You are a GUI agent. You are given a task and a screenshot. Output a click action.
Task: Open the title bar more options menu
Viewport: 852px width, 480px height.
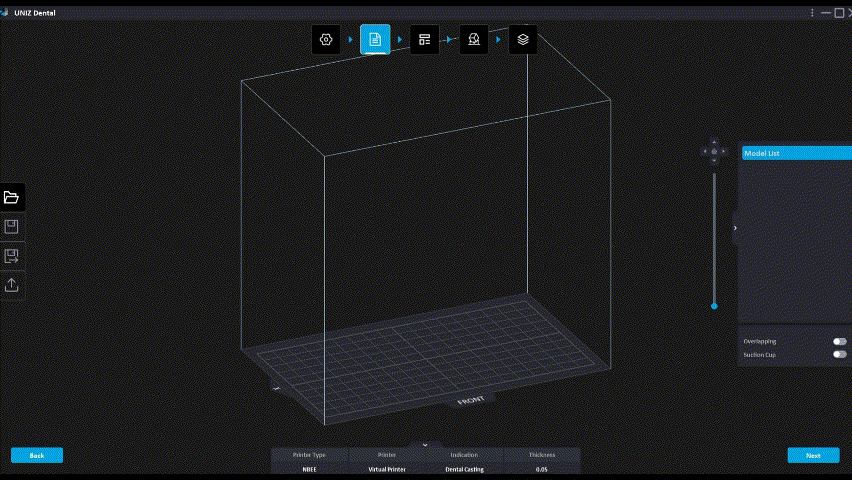pos(812,13)
